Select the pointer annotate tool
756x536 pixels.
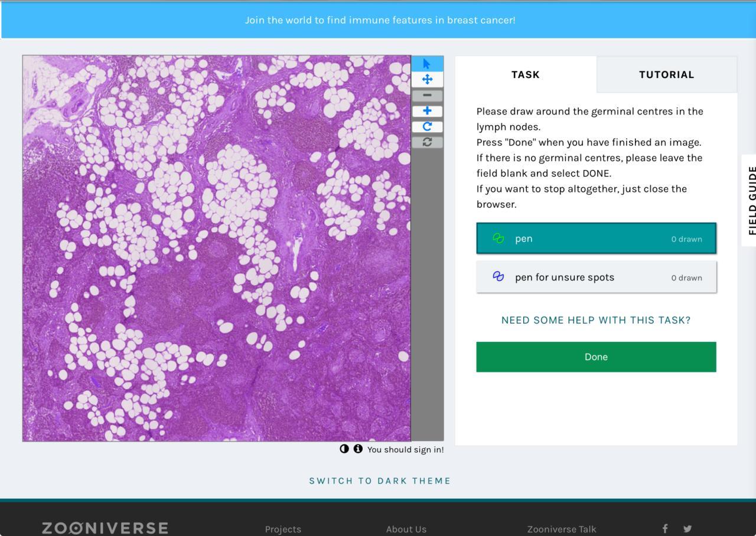click(427, 64)
